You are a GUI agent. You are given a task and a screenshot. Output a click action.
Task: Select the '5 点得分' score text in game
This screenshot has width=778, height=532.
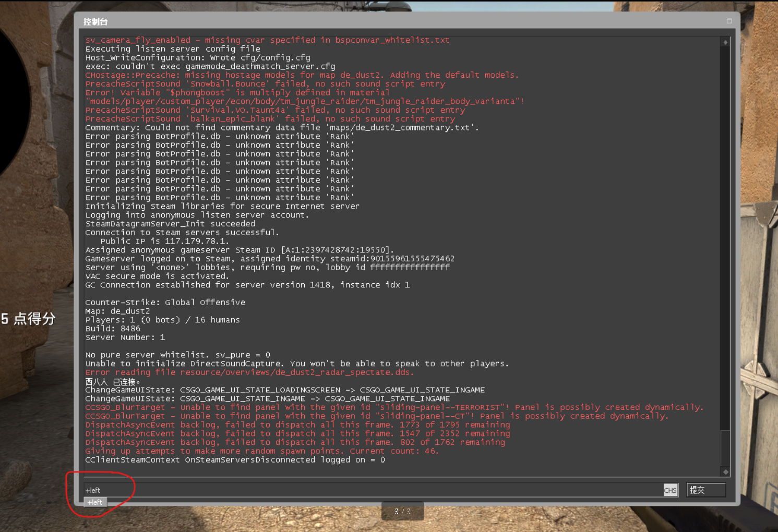(x=28, y=319)
